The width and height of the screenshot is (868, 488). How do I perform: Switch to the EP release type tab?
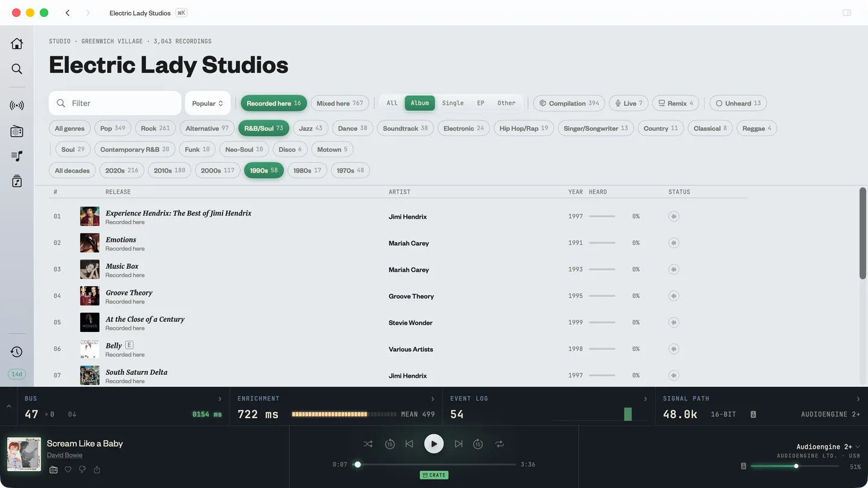[480, 103]
